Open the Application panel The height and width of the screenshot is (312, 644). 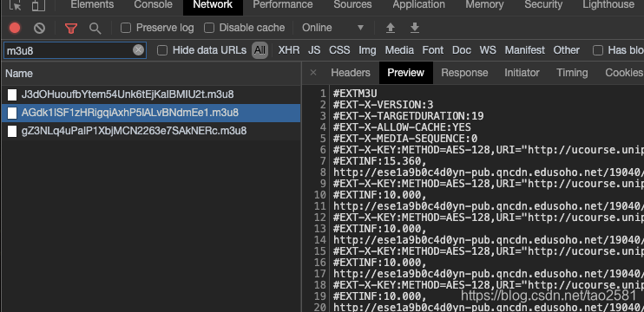click(418, 5)
